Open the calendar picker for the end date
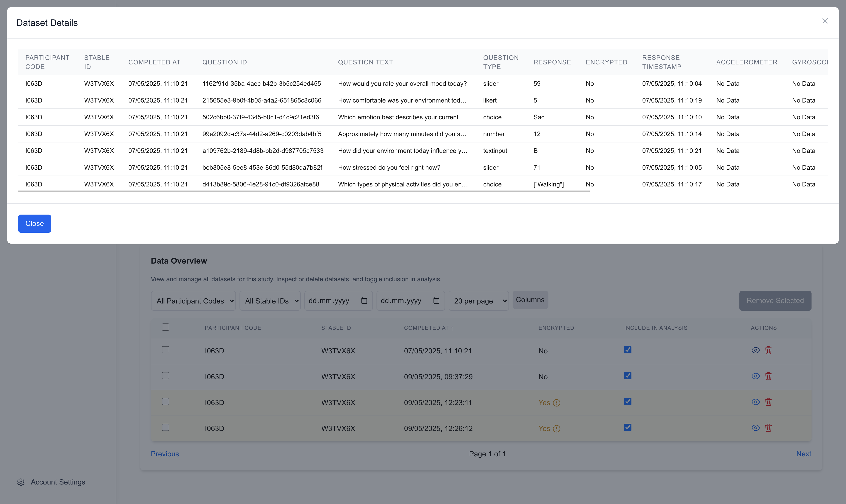The width and height of the screenshot is (846, 504). tap(436, 301)
